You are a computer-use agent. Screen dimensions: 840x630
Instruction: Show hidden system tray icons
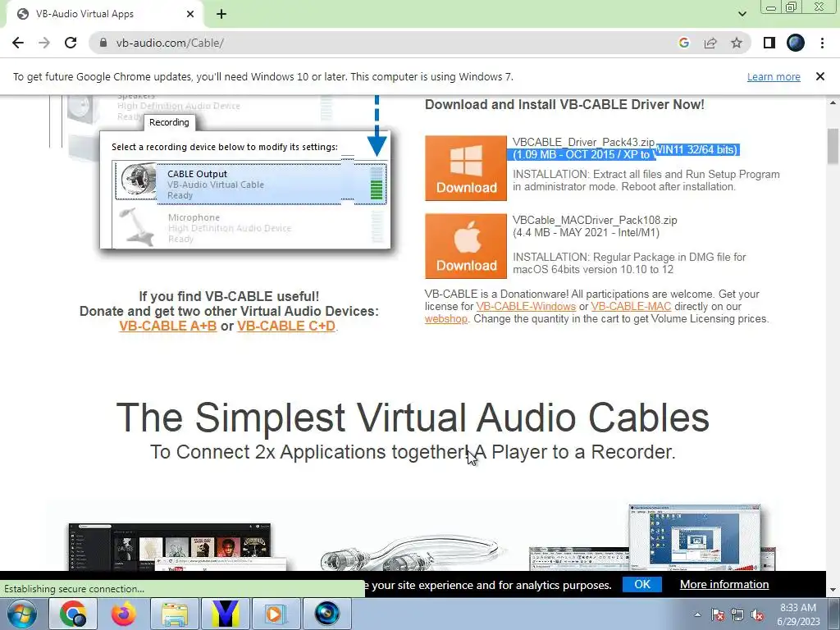697,614
